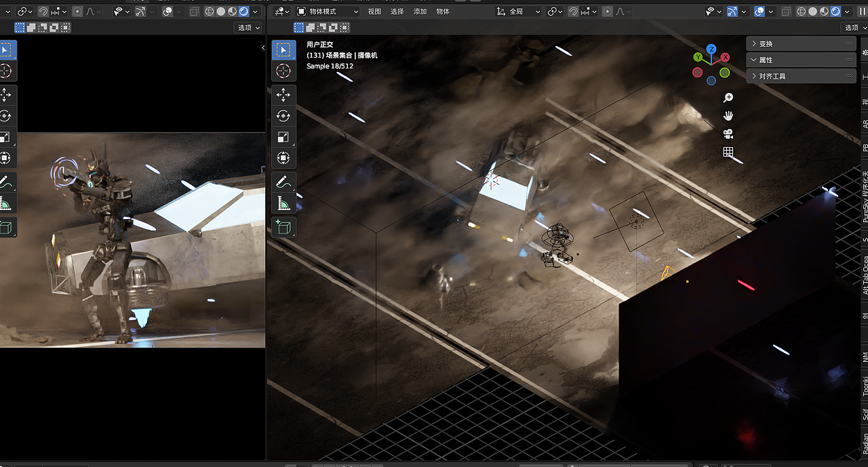
Task: Open overlays options dropdown in right viewport
Action: tap(772, 12)
